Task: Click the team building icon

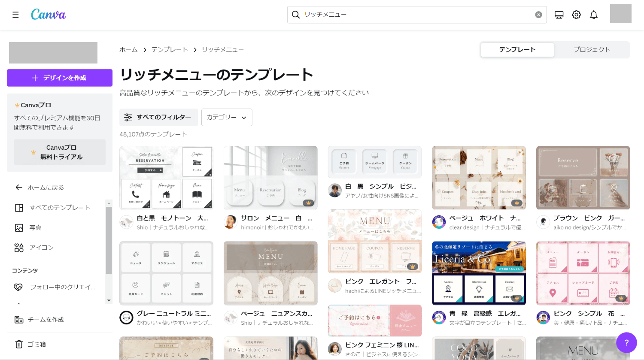Action: point(19,320)
